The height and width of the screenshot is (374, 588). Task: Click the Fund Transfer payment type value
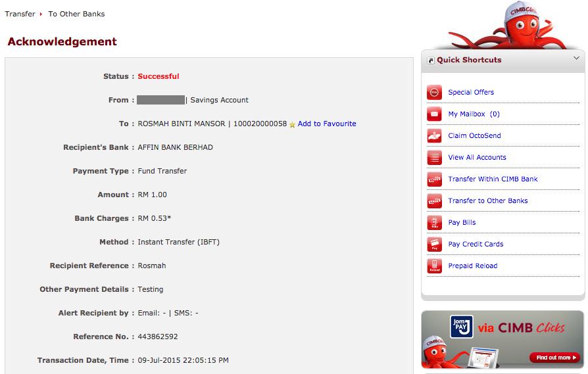(162, 171)
